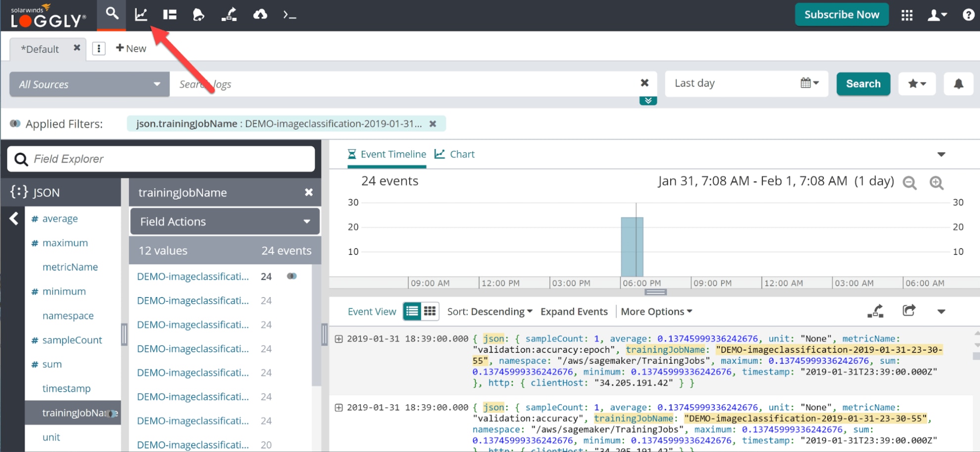Expand the Field Actions dropdown
This screenshot has height=452, width=980.
[x=224, y=221]
